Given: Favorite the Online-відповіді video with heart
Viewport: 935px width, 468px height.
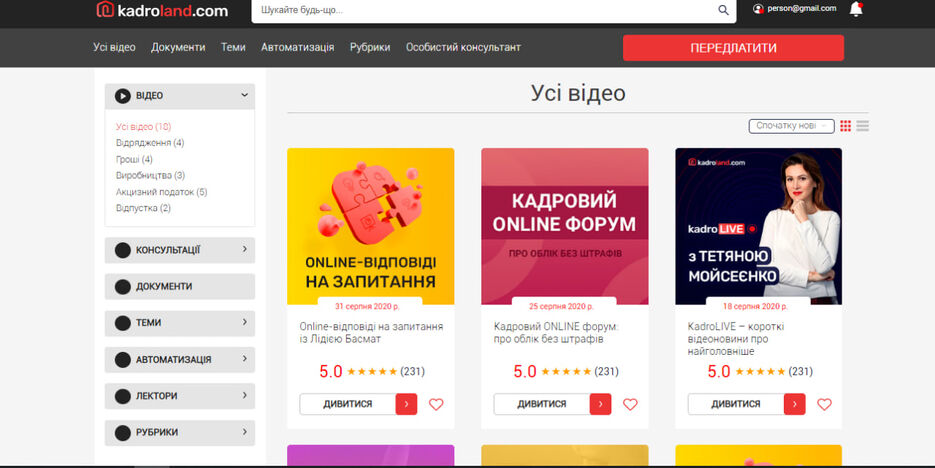Looking at the screenshot, I should click(x=436, y=405).
